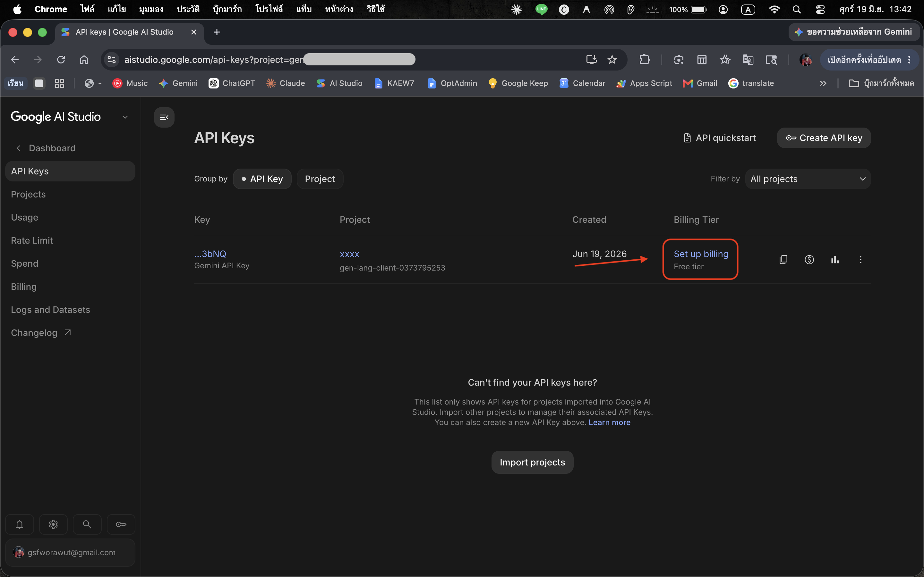This screenshot has width=924, height=577.
Task: Open the search magnifier in the sidebar
Action: (87, 524)
